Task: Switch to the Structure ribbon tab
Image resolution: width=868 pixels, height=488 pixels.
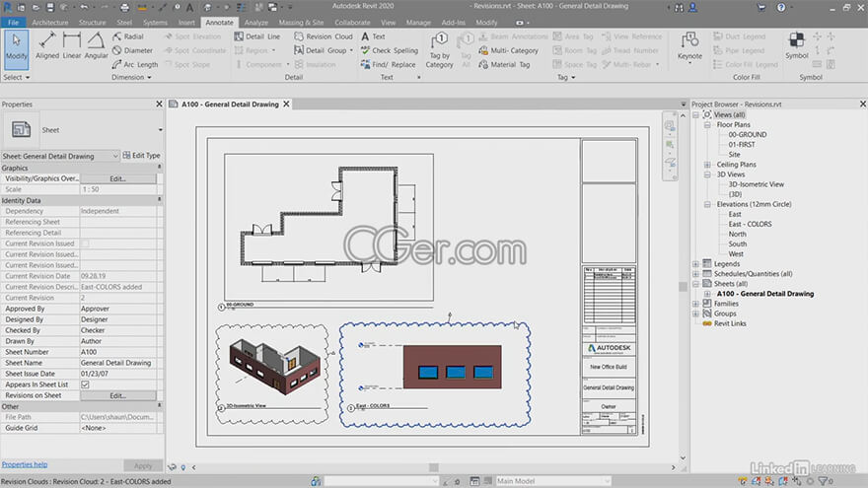Action: pos(92,22)
